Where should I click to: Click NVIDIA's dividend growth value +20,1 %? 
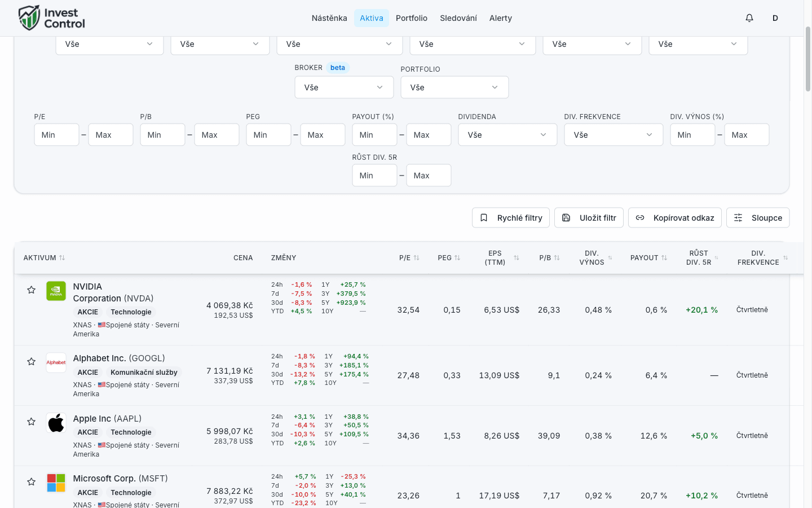click(x=702, y=310)
